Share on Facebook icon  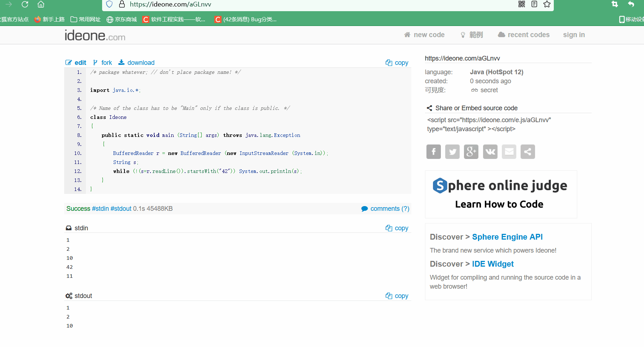click(x=434, y=152)
